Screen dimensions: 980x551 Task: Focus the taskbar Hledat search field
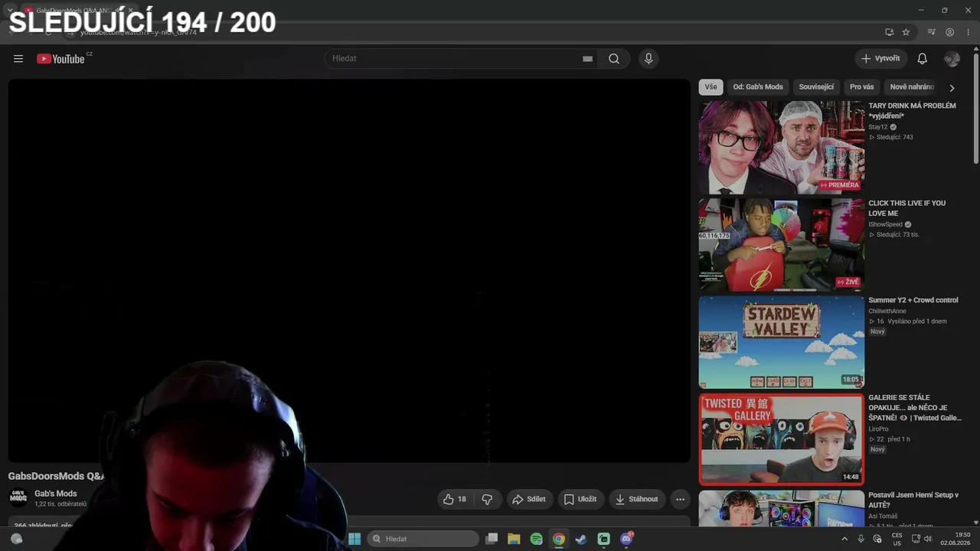[x=423, y=539]
